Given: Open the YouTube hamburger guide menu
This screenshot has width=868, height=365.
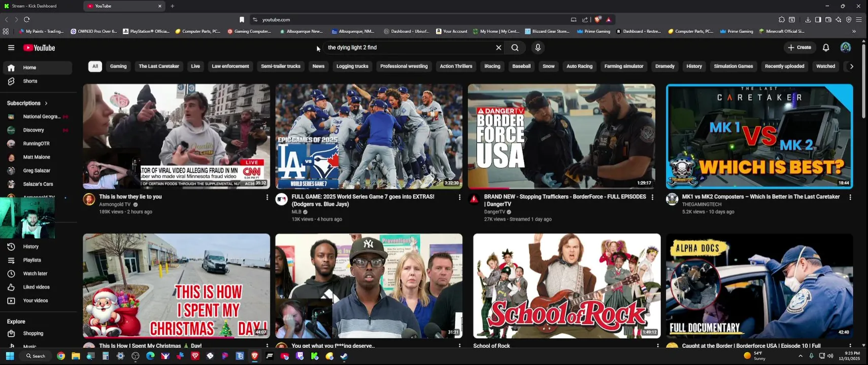Looking at the screenshot, I should (x=11, y=48).
